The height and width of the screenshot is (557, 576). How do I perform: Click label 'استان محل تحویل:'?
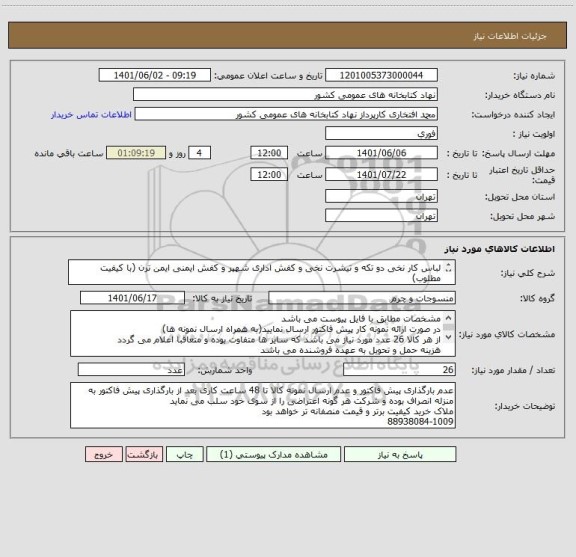click(x=520, y=197)
